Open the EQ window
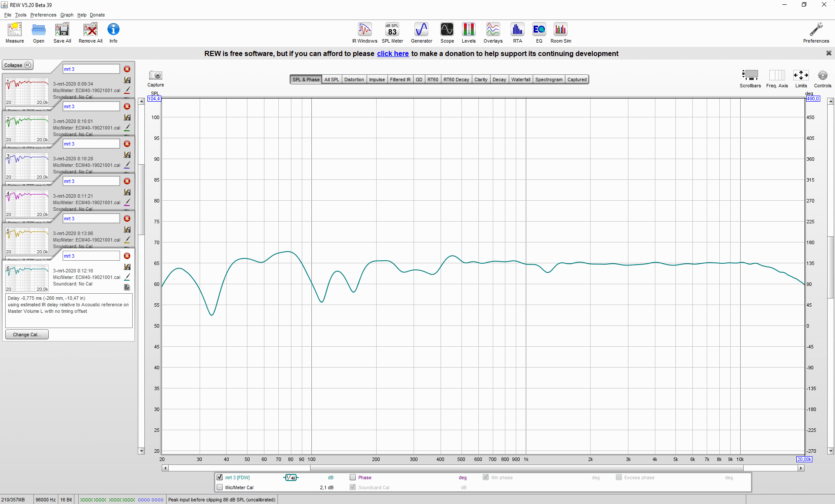The height and width of the screenshot is (504, 835). click(x=539, y=33)
